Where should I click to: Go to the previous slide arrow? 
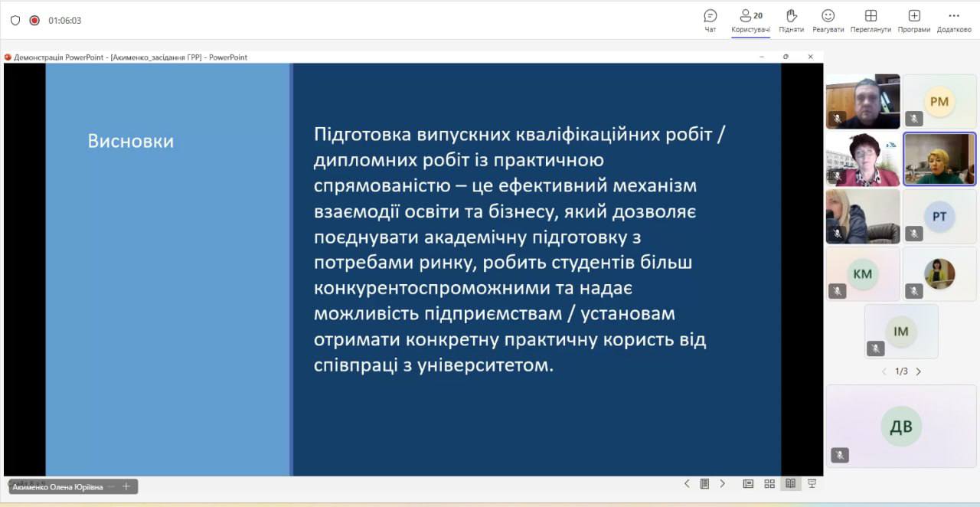[x=687, y=483]
